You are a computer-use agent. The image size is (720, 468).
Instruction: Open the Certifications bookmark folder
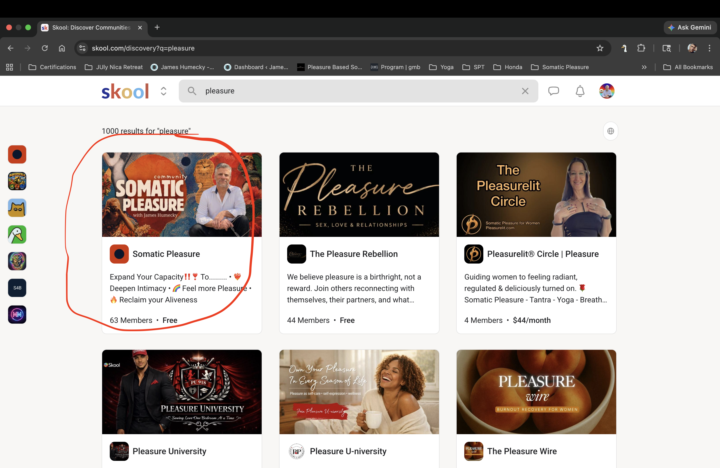pyautogui.click(x=52, y=67)
